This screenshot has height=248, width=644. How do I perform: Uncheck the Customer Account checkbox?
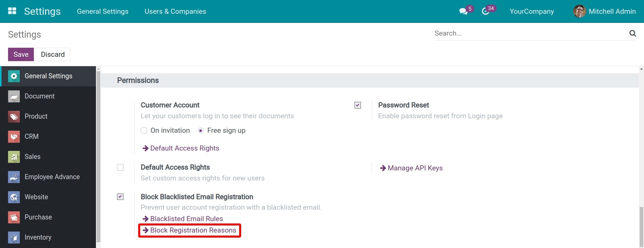point(358,105)
